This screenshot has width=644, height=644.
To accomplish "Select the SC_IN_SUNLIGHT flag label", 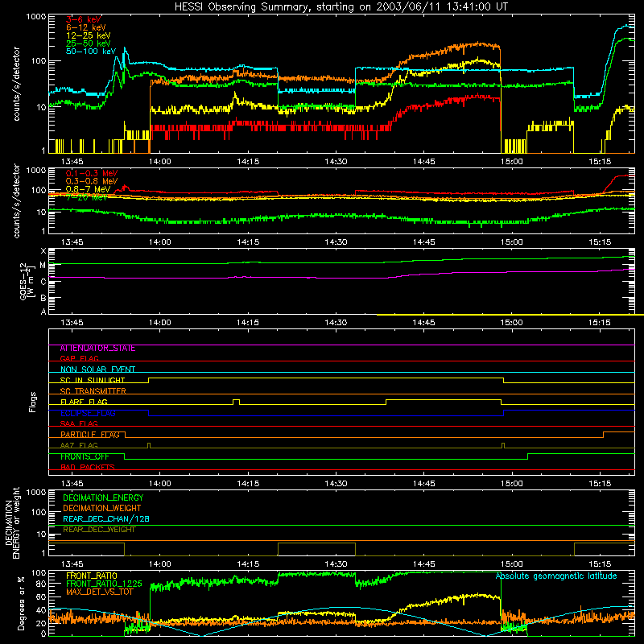I will [93, 380].
